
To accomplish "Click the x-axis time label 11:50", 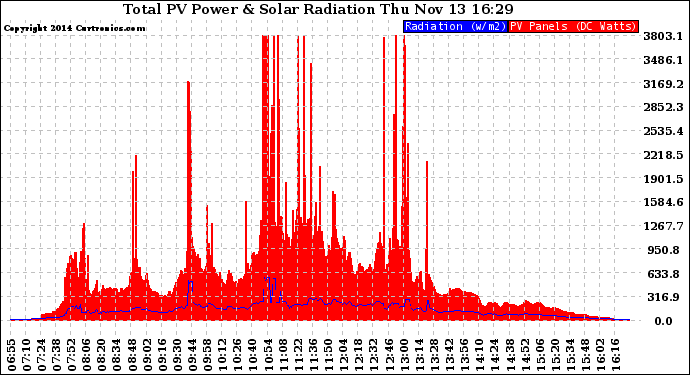I will tap(329, 356).
